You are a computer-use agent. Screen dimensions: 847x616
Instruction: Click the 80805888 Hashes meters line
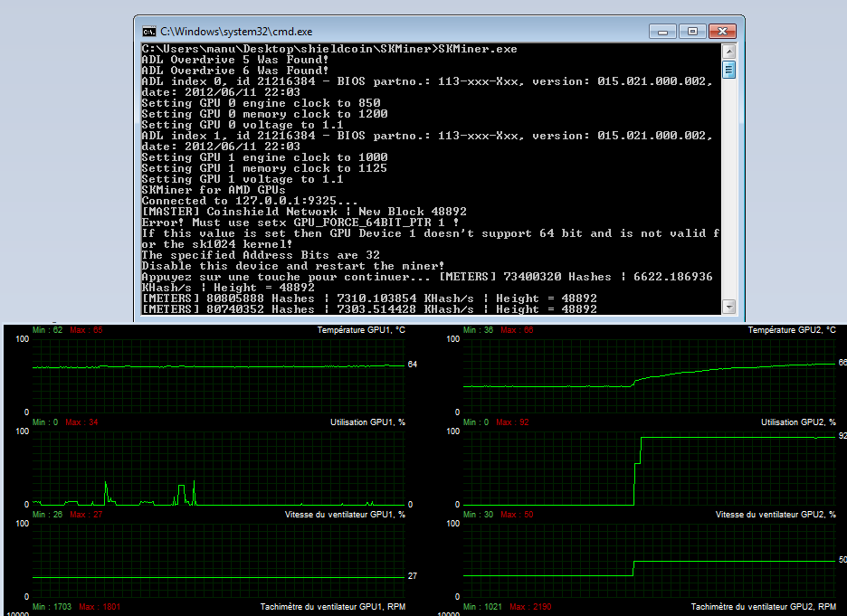369,299
